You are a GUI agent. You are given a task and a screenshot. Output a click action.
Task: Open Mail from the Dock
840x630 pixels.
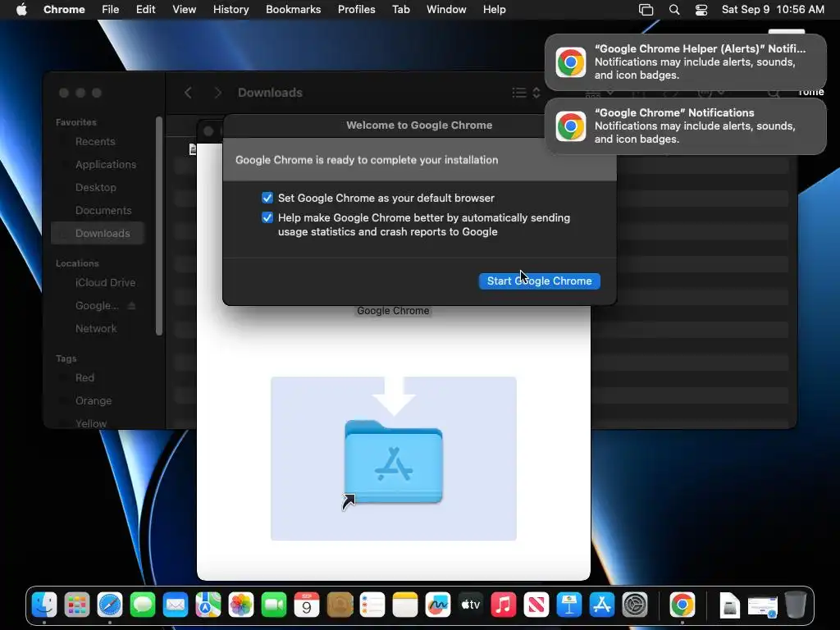176,605
